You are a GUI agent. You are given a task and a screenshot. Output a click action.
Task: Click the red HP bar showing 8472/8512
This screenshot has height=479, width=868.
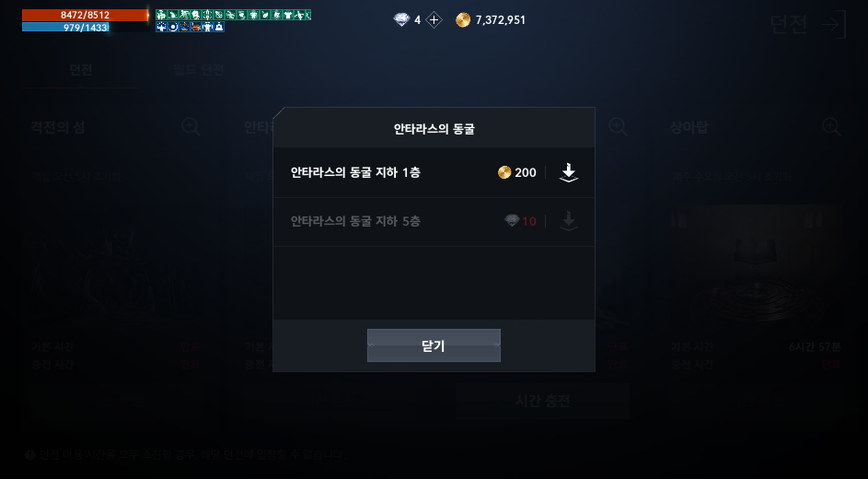click(86, 15)
